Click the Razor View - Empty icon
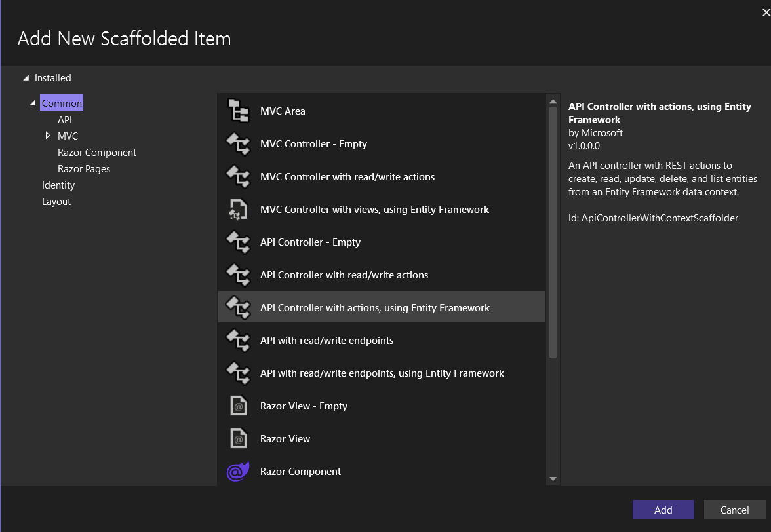 click(x=238, y=405)
